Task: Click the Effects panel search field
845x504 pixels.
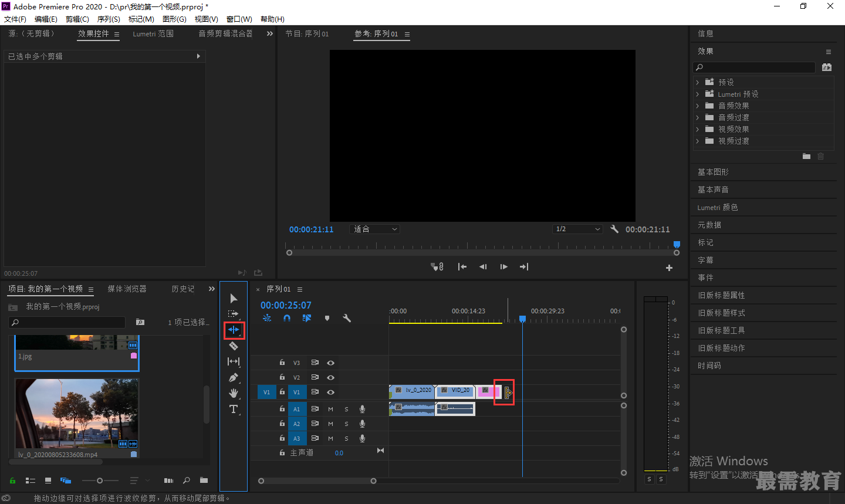Action: click(x=754, y=67)
